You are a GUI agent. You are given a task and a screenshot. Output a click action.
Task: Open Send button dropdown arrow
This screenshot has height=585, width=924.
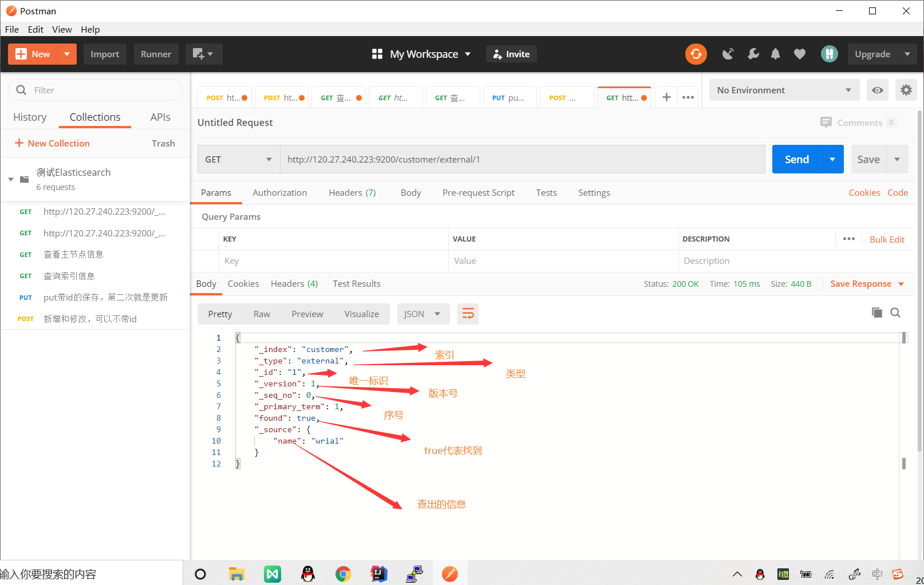[x=832, y=159]
